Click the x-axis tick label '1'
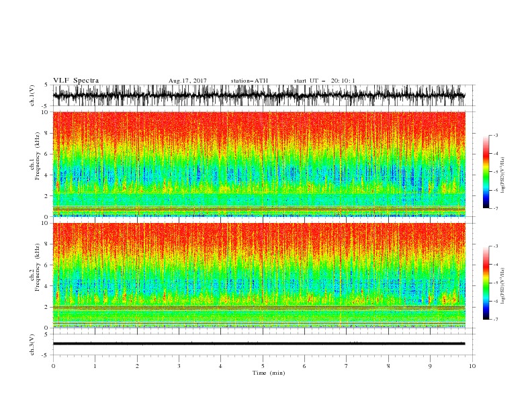532x411 pixels. pos(95,366)
